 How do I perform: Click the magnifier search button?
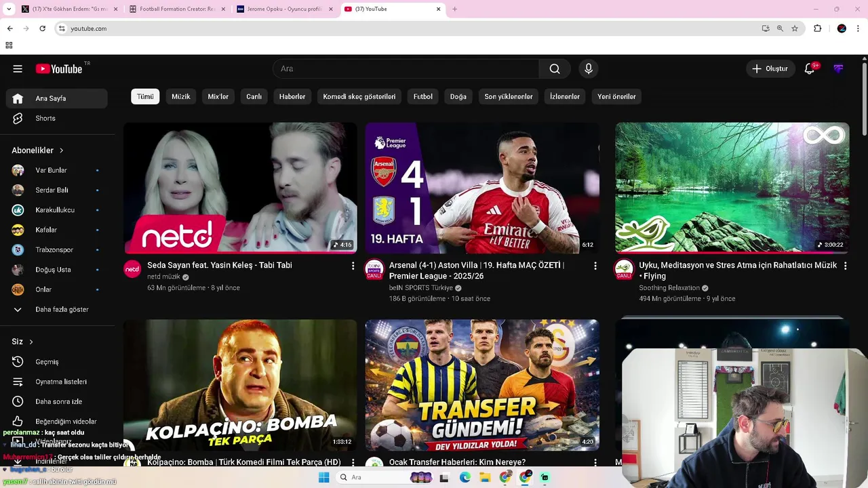[555, 68]
